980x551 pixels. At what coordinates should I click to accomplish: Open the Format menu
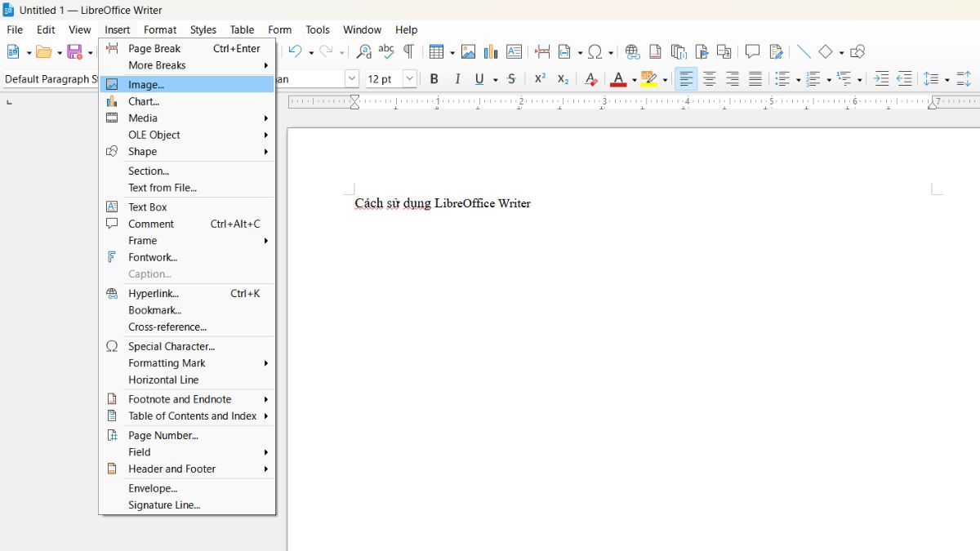coord(160,29)
